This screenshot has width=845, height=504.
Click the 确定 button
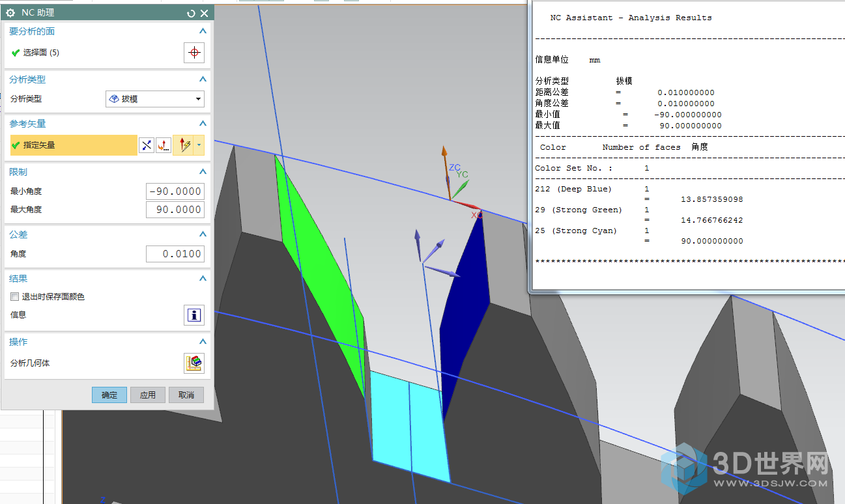[109, 395]
